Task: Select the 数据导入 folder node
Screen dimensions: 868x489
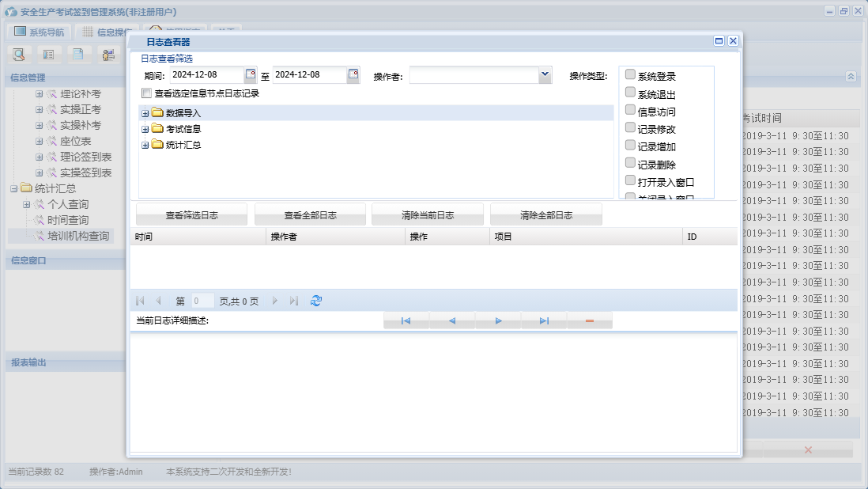Action: (x=183, y=113)
